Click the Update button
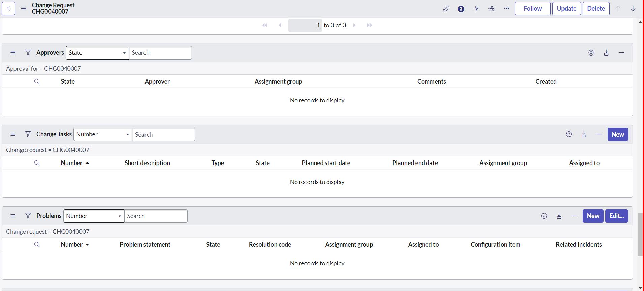Screen dimensions: 644x291 tap(567, 9)
